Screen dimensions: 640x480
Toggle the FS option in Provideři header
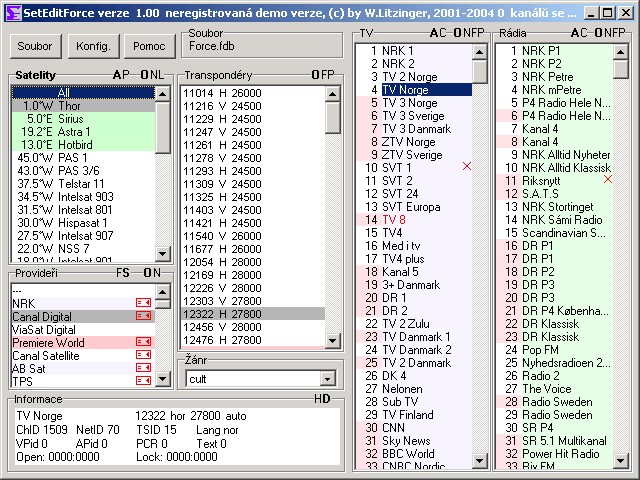tap(122, 272)
